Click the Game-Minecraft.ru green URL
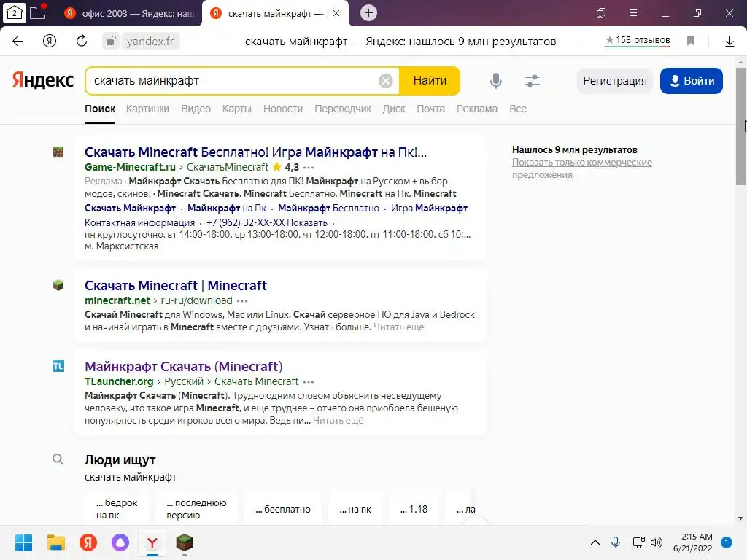Viewport: 747px width, 560px height. pyautogui.click(x=130, y=167)
